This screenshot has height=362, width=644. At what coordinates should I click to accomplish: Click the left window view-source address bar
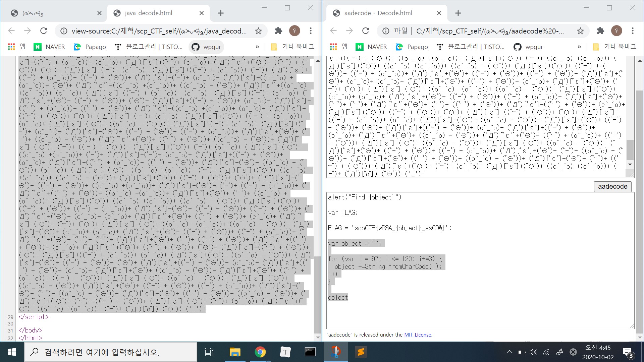pyautogui.click(x=159, y=31)
